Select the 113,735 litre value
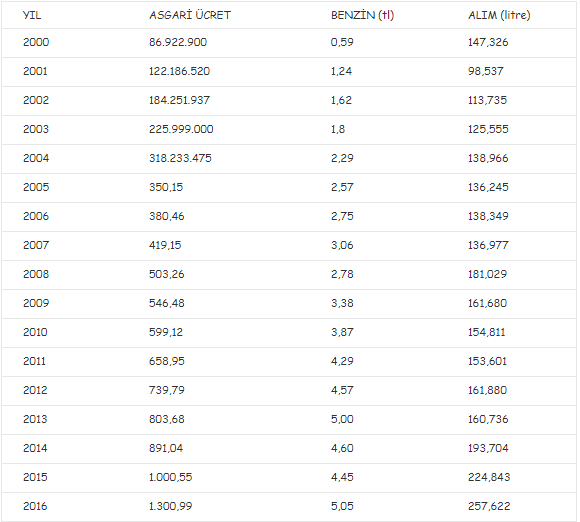 488,100
